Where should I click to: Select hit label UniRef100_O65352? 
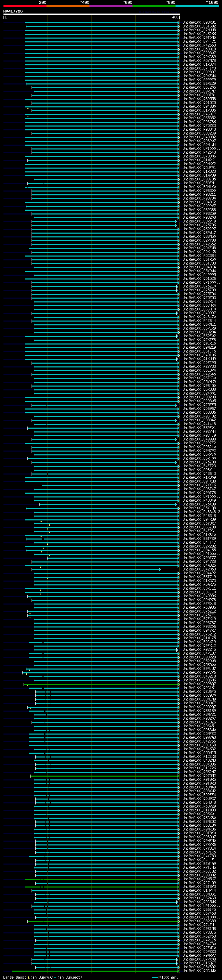199,118
